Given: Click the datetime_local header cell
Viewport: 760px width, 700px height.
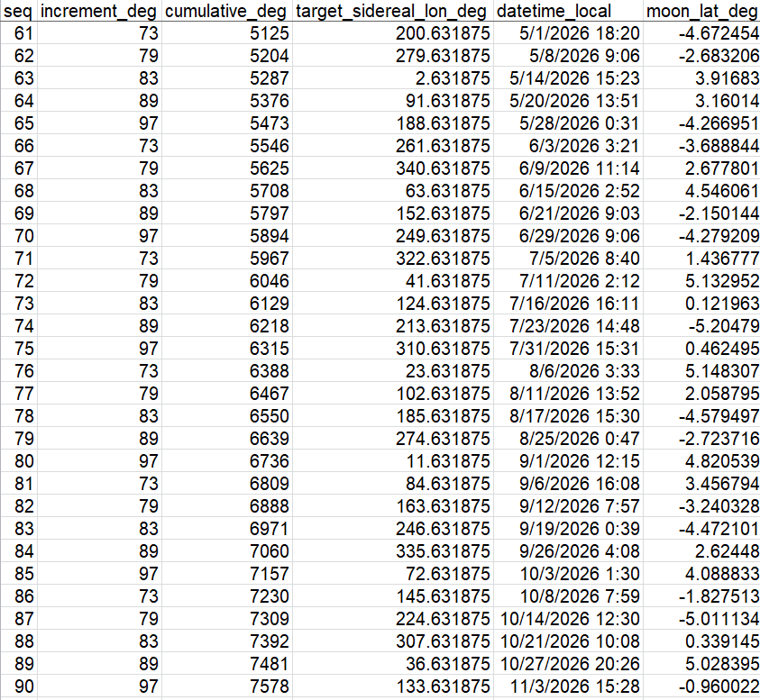Looking at the screenshot, I should pos(568,11).
